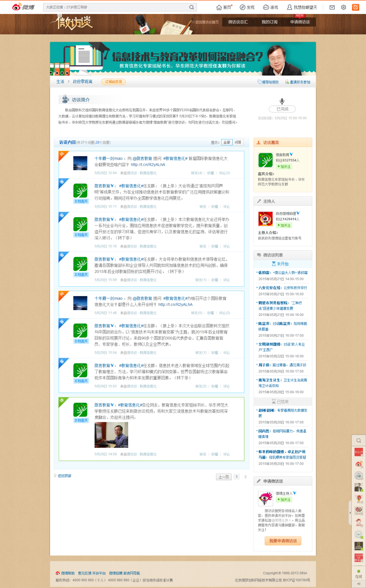Open 游戏 in the top navigation
366x588 pixels.
(x=270, y=7)
